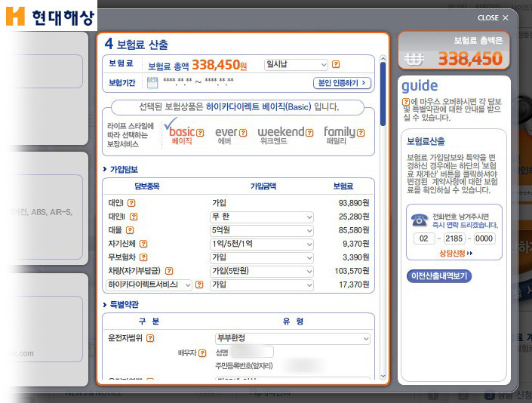Open help icon next to ever plan
Image resolution: width=532 pixels, height=403 pixels.
pyautogui.click(x=243, y=133)
